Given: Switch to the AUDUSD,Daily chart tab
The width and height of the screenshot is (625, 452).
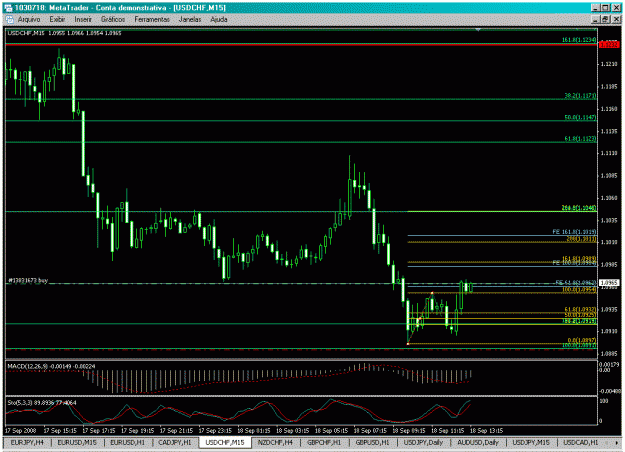Looking at the screenshot, I should tap(478, 442).
